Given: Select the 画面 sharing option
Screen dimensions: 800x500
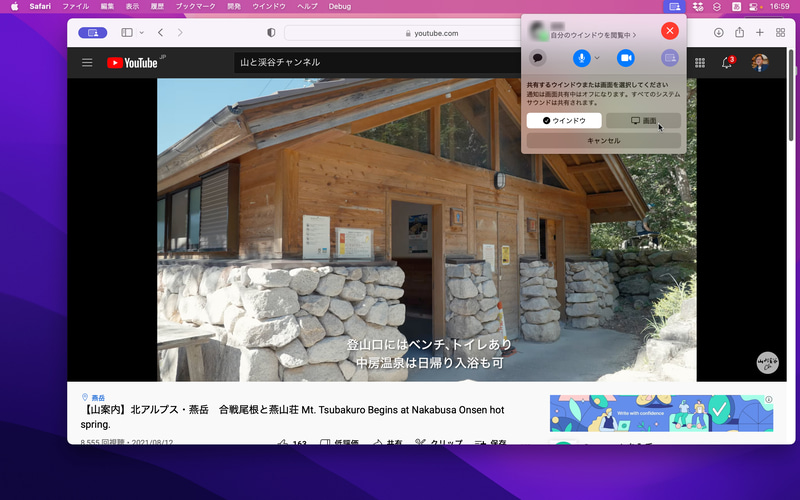Looking at the screenshot, I should (643, 120).
